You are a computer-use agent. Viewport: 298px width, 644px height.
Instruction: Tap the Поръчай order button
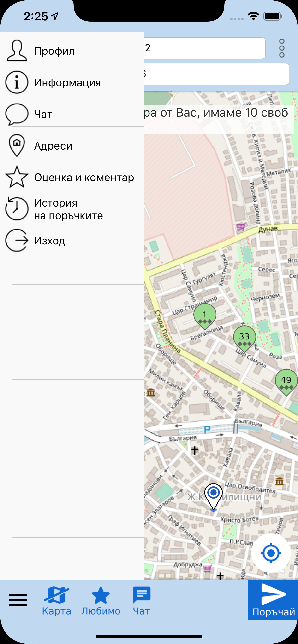pos(273,600)
